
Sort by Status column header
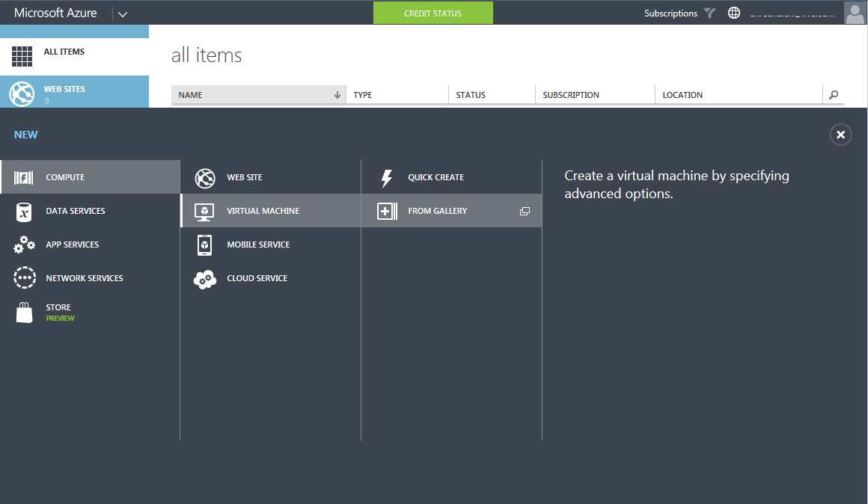(492, 95)
